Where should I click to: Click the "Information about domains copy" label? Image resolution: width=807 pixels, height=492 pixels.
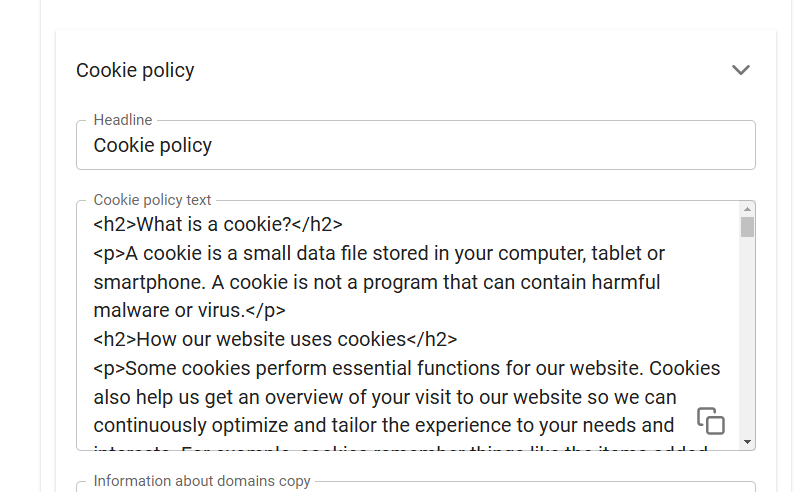202,481
